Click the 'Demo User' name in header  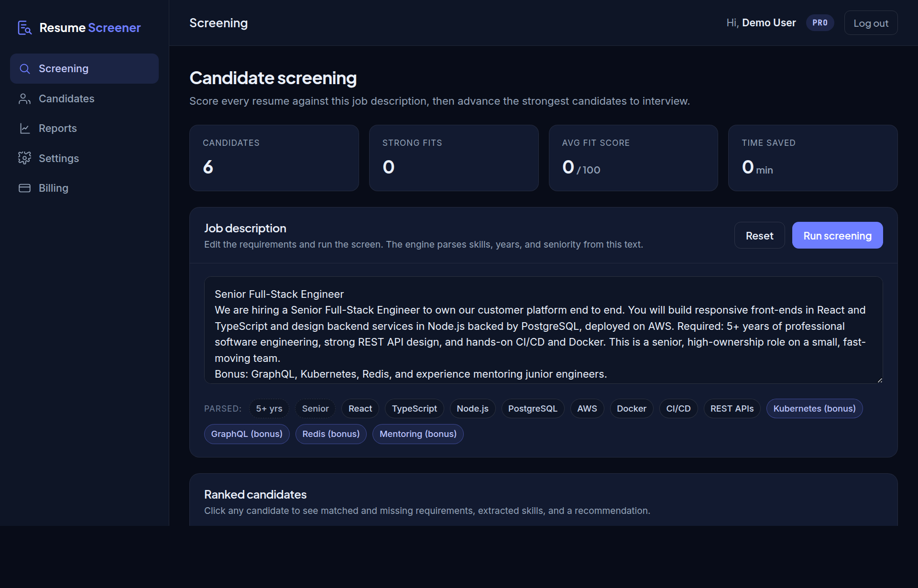[x=769, y=23]
